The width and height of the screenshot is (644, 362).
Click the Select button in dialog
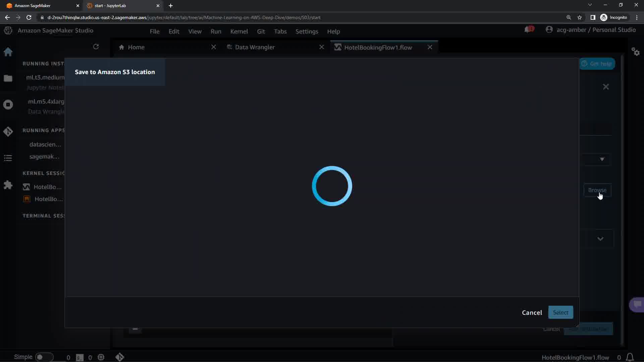point(560,312)
